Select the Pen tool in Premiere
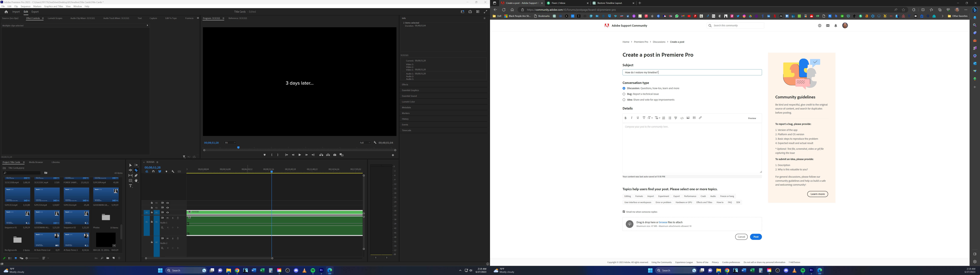This screenshot has height=275, width=980. pyautogui.click(x=136, y=175)
